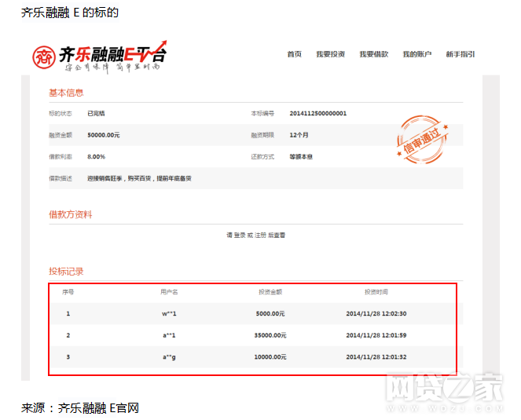This screenshot has width=521, height=420.
Task: Select 我的账户 in the top navigation
Action: coord(416,55)
